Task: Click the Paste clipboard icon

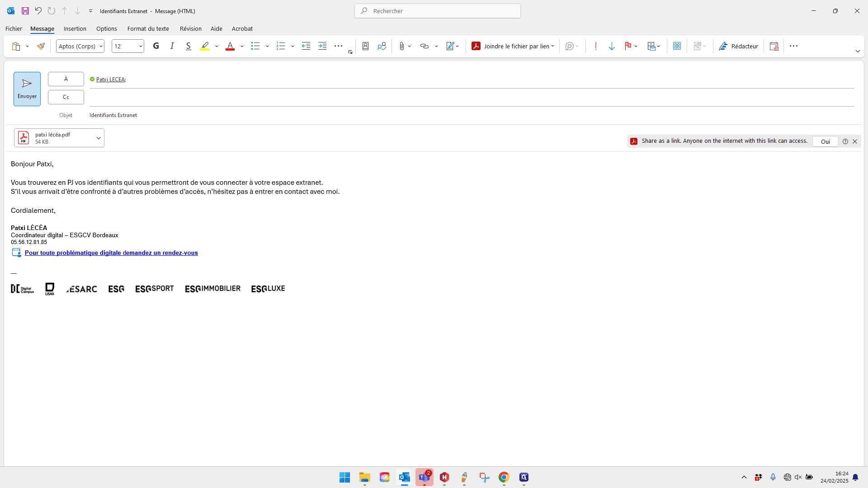Action: pos(16,46)
